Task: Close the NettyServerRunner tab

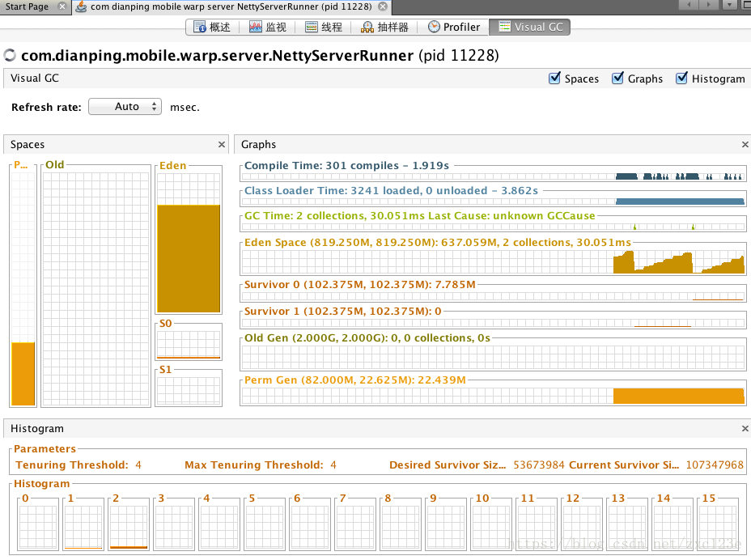Action: (383, 6)
